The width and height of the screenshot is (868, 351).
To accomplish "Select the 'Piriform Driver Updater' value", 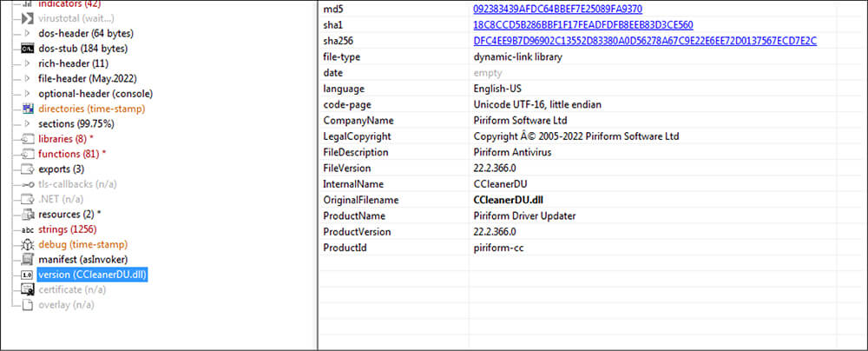I will click(x=525, y=215).
